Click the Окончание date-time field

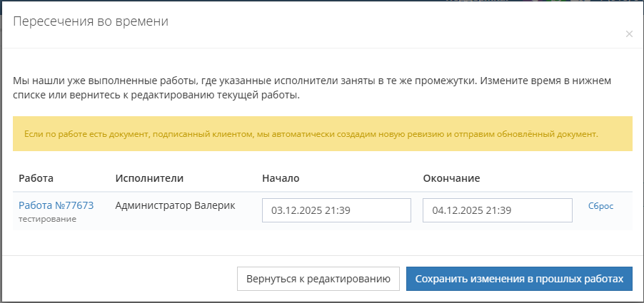click(497, 210)
